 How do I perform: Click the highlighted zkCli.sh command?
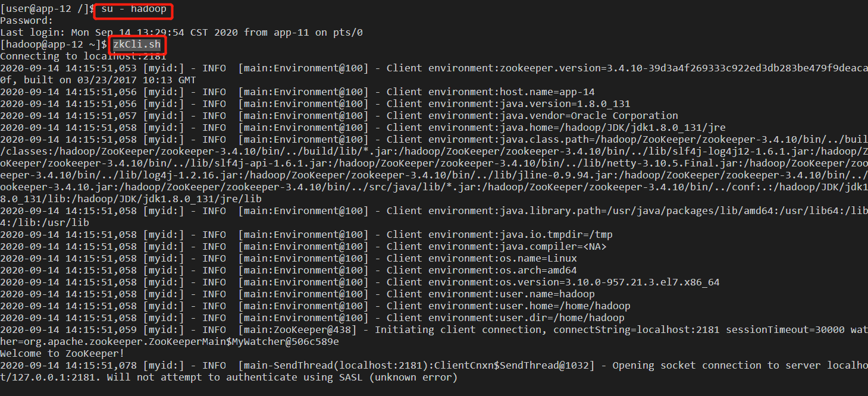[x=137, y=44]
